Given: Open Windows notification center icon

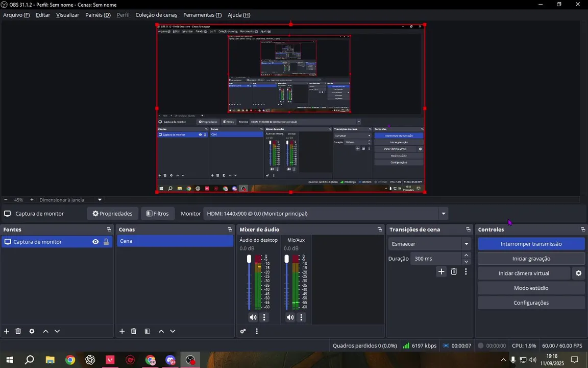Looking at the screenshot, I should pyautogui.click(x=574, y=360).
